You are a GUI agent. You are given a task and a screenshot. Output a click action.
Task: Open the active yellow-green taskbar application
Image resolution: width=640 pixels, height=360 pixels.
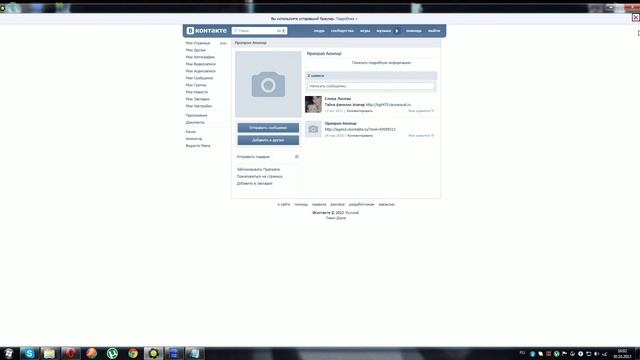(x=153, y=353)
